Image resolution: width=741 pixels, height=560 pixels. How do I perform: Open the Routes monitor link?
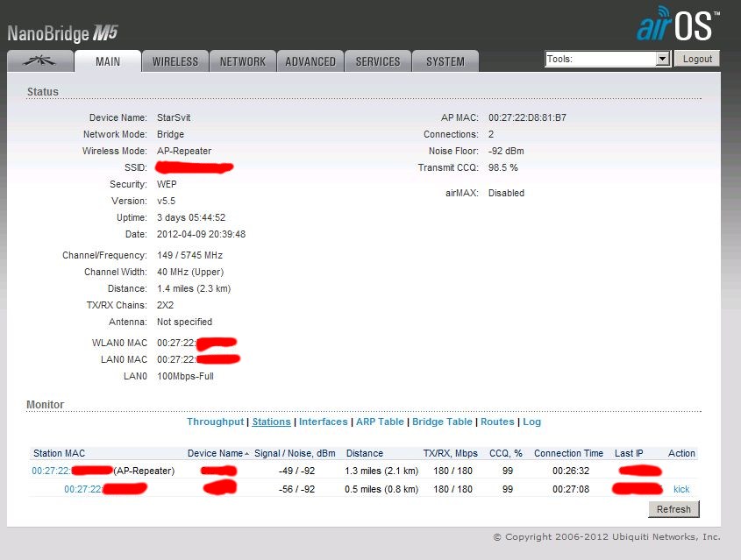(x=497, y=422)
